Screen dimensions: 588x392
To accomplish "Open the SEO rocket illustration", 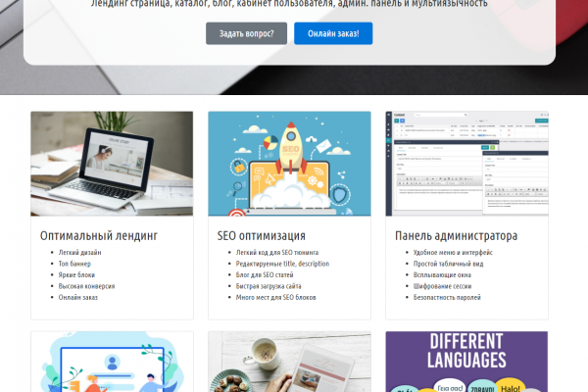I will coord(289,164).
